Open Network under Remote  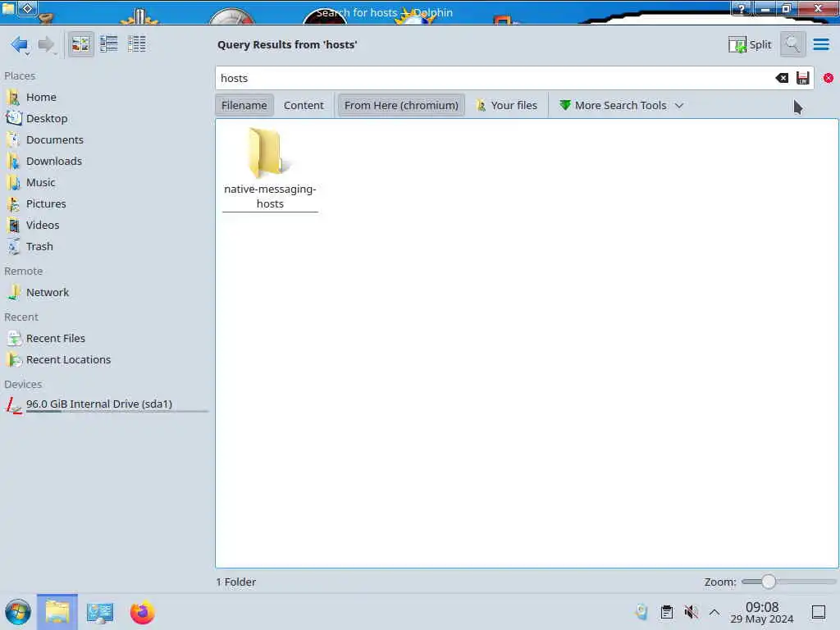(47, 293)
